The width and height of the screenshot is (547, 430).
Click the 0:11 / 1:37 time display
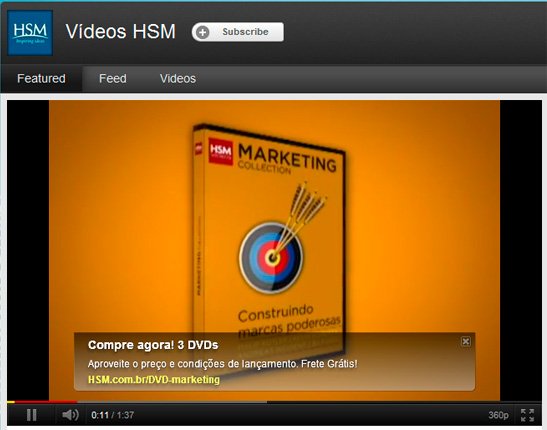(112, 415)
